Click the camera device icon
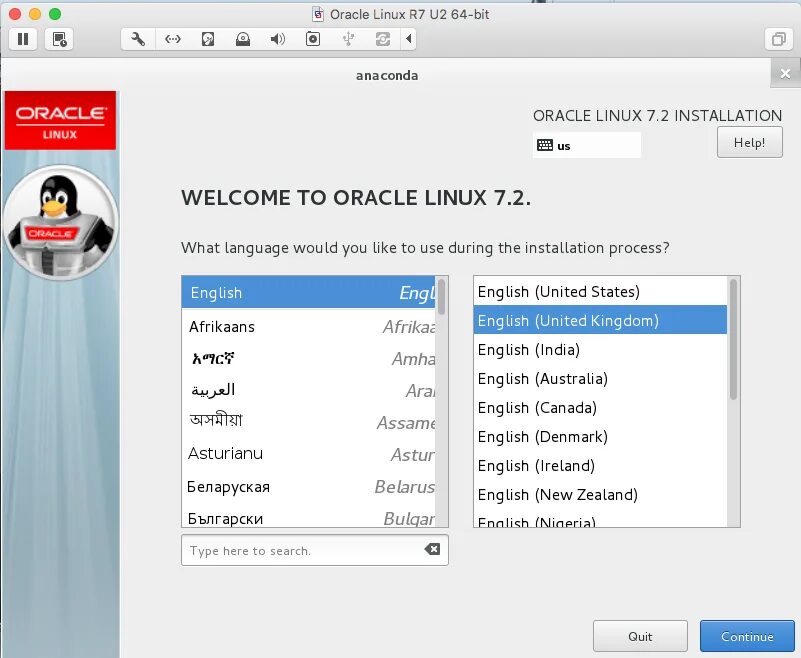Viewport: 801px width, 658px height. (313, 39)
